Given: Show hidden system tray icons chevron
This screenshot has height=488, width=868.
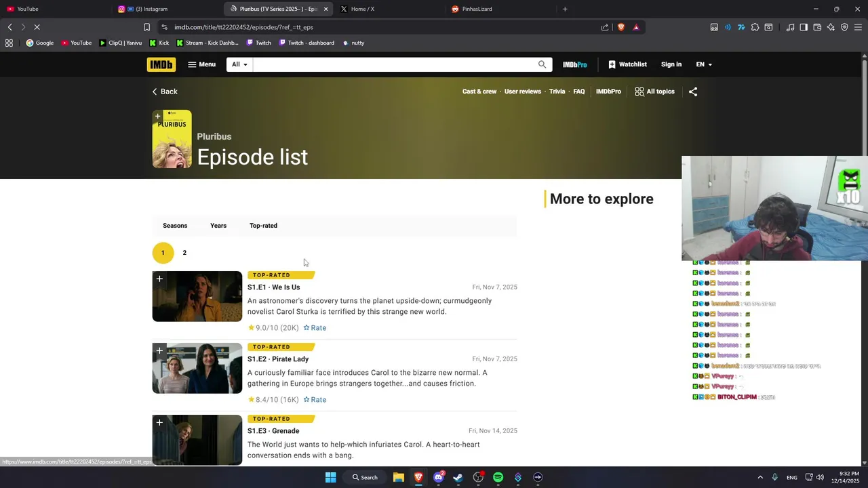Looking at the screenshot, I should coord(759,477).
